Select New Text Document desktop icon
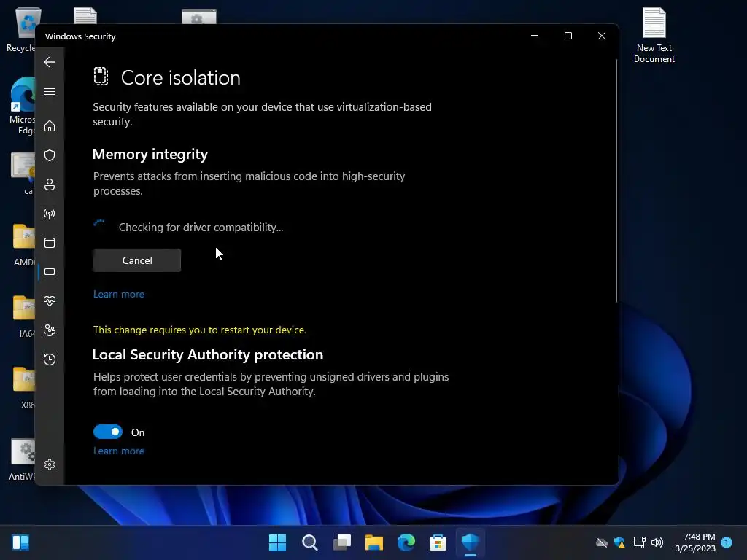The width and height of the screenshot is (747, 560). pyautogui.click(x=654, y=35)
